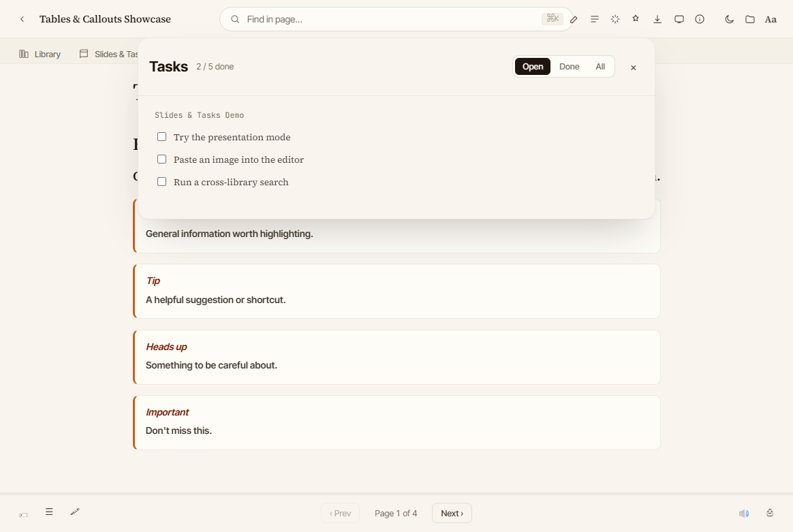793x532 pixels.
Task: Click the 'Slides & Tasks Demo' group label
Action: click(199, 115)
